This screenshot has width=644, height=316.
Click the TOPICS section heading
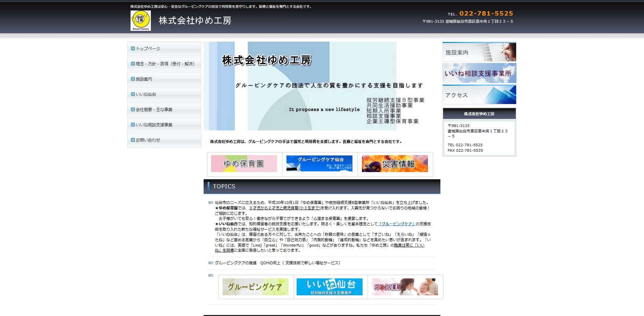coord(322,186)
